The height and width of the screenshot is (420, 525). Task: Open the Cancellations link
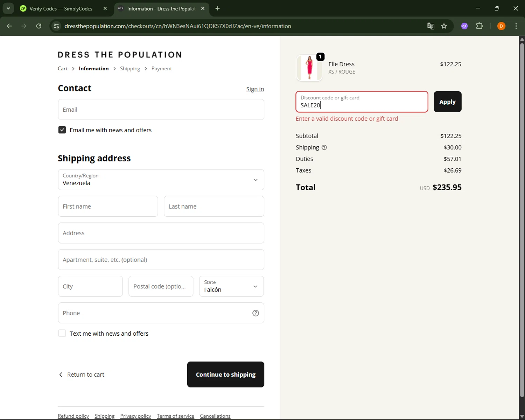tap(215, 416)
